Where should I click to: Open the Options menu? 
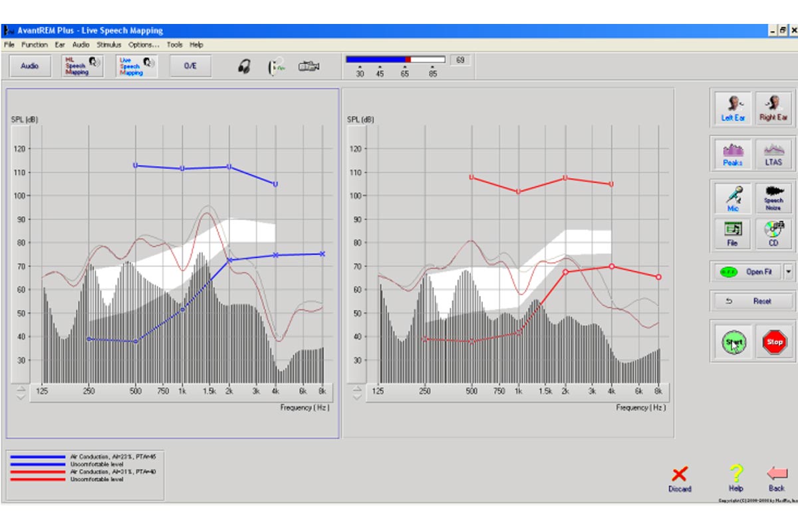(144, 45)
